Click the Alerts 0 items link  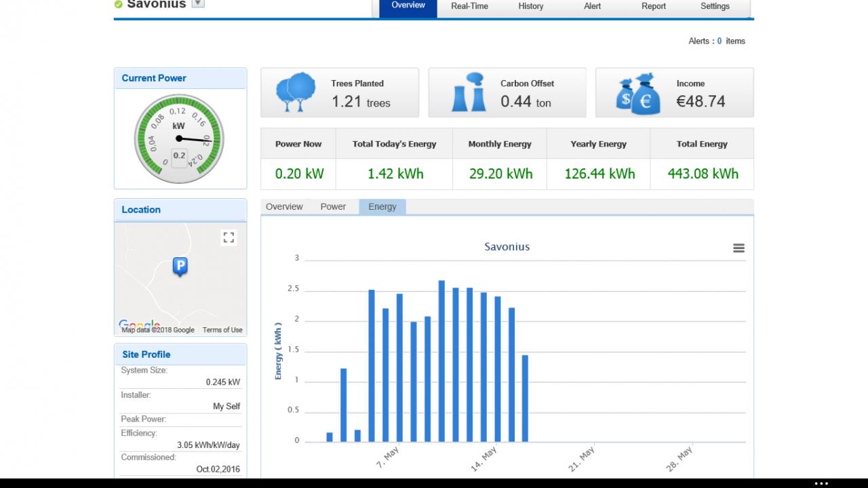(717, 41)
